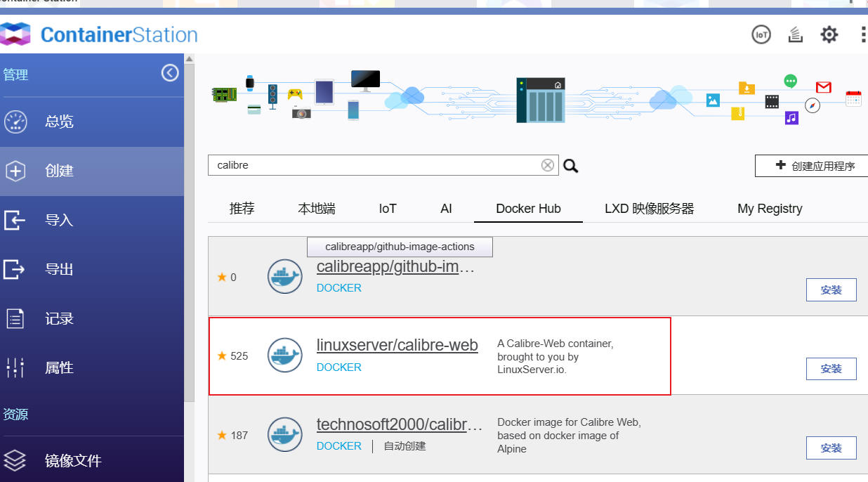This screenshot has width=868, height=482.
Task: Click star icon beside 525
Action: [x=222, y=356]
